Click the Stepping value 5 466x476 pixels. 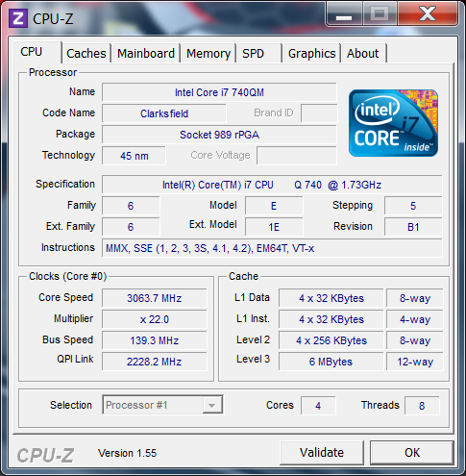413,206
